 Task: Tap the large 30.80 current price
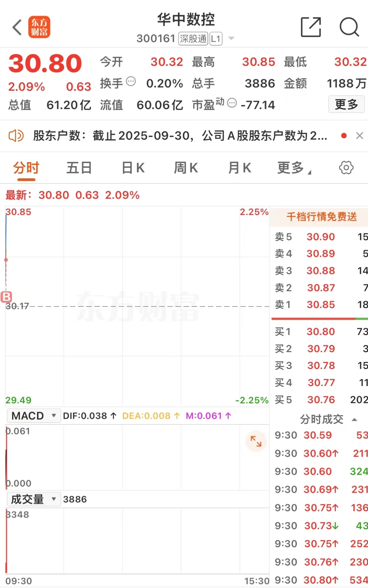(x=45, y=64)
